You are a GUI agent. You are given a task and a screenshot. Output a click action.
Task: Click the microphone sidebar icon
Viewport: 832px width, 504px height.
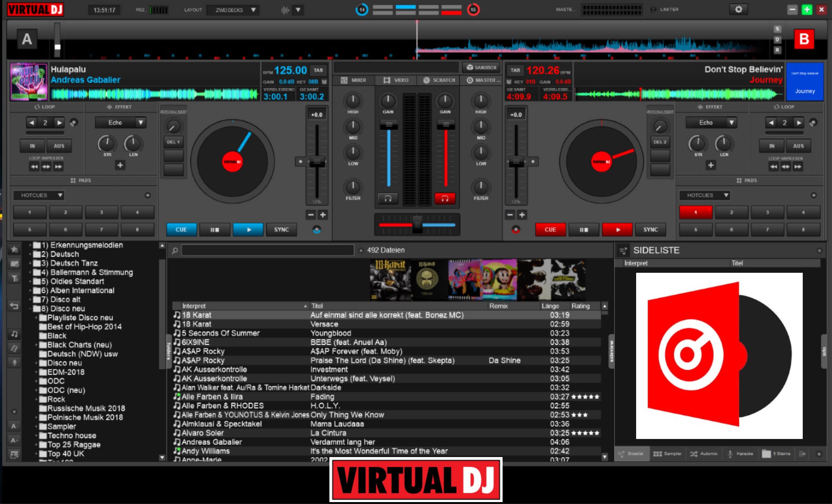point(14,362)
